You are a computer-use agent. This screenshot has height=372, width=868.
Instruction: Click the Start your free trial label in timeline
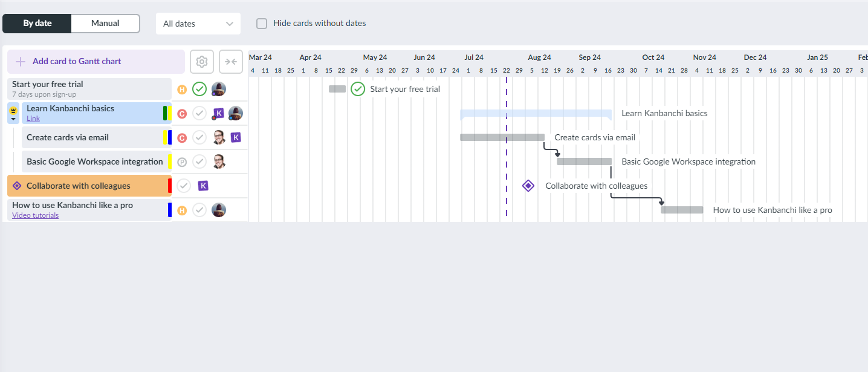(x=405, y=89)
